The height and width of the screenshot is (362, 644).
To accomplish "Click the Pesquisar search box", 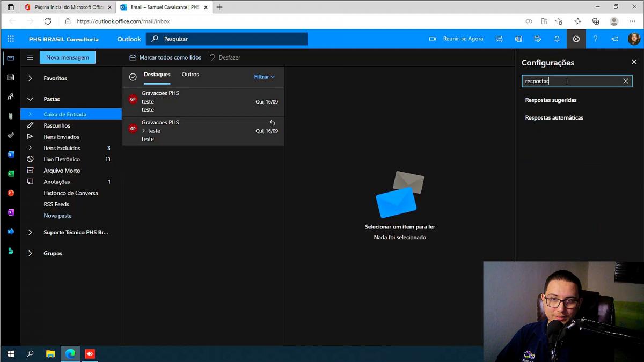I will tap(226, 39).
